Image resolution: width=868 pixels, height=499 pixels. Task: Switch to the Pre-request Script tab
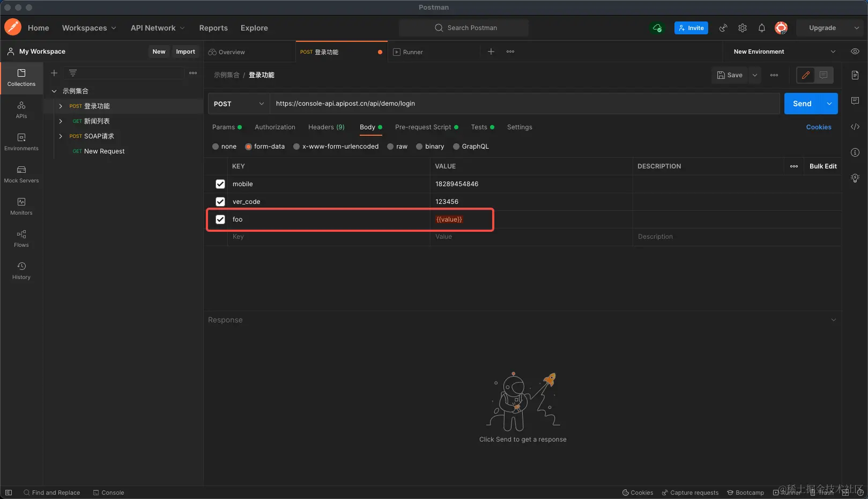coord(427,127)
